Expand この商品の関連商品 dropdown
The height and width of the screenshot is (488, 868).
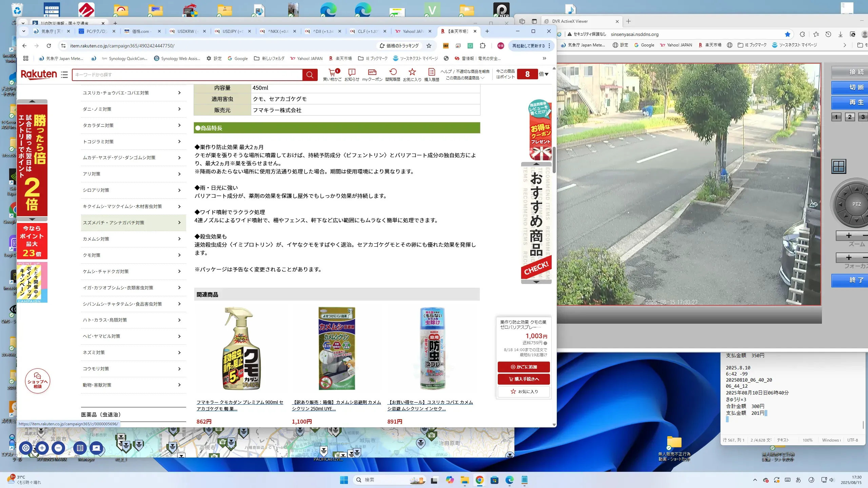[x=465, y=78]
